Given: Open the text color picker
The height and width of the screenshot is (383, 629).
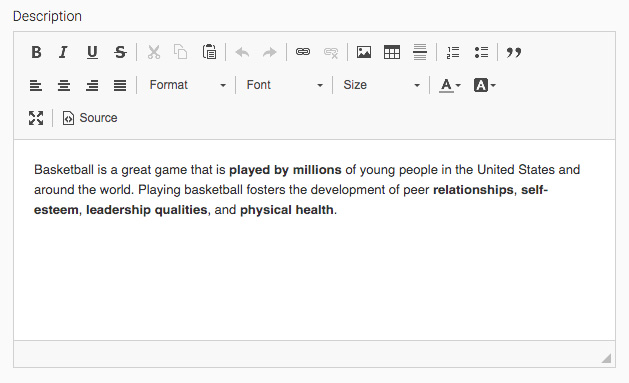Looking at the screenshot, I should [450, 85].
